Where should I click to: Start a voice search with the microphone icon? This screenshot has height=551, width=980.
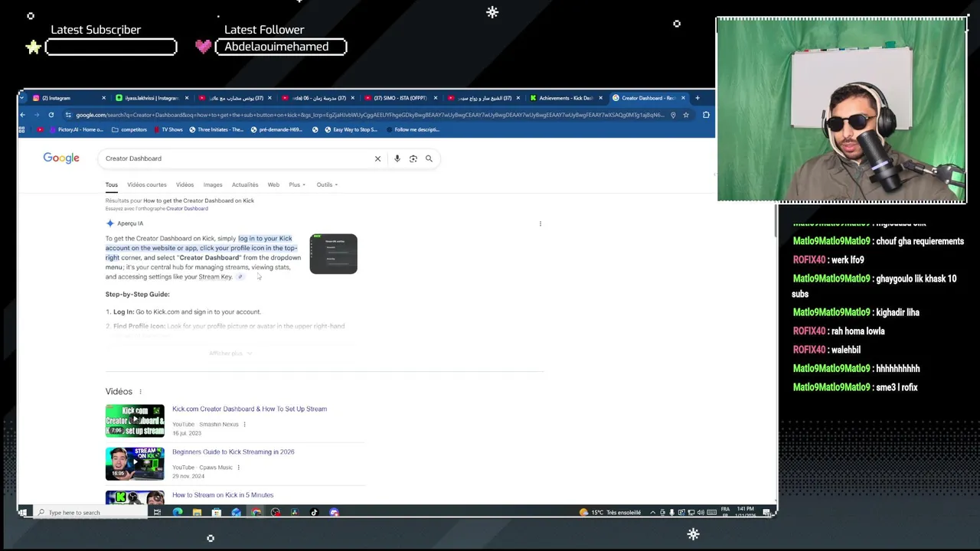397,158
